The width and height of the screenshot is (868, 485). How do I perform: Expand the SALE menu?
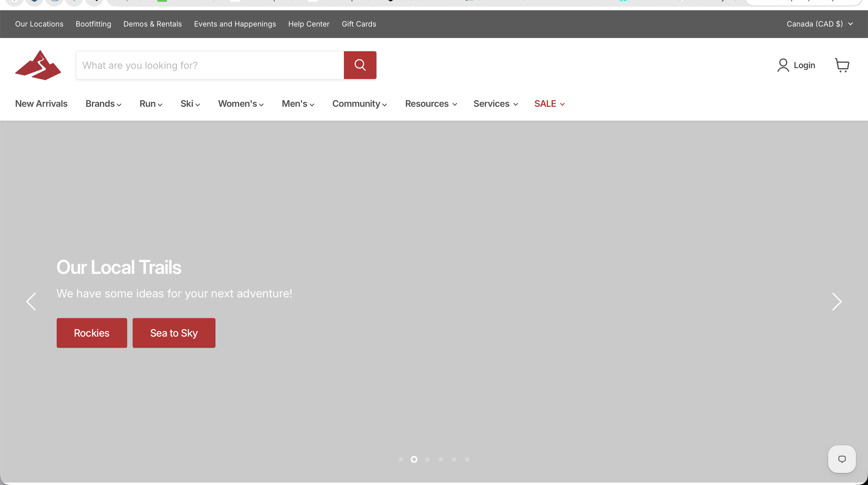549,103
